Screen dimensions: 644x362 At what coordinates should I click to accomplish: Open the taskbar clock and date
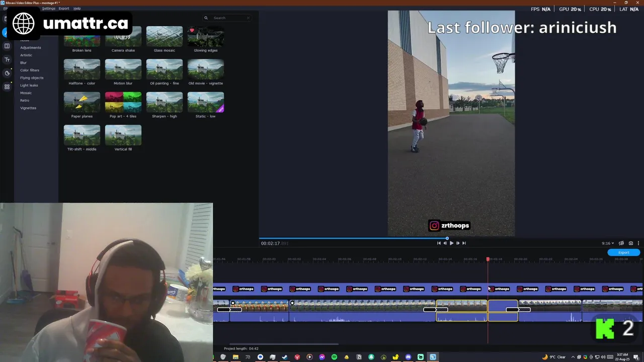click(x=622, y=357)
